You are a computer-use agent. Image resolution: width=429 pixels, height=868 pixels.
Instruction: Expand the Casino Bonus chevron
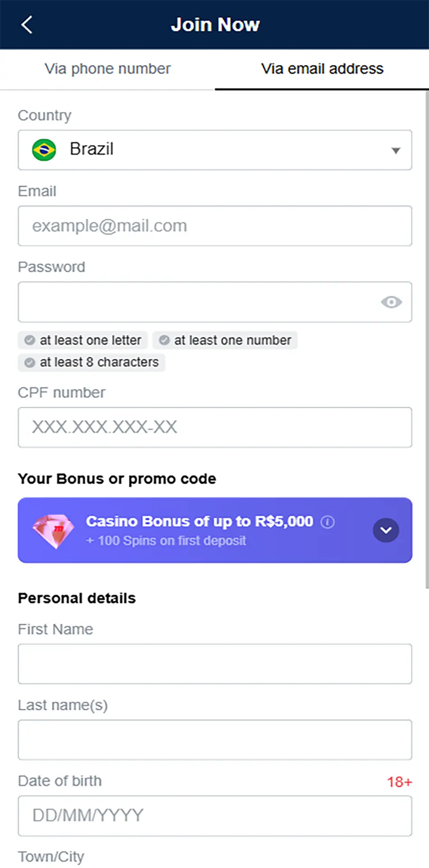[x=386, y=530]
